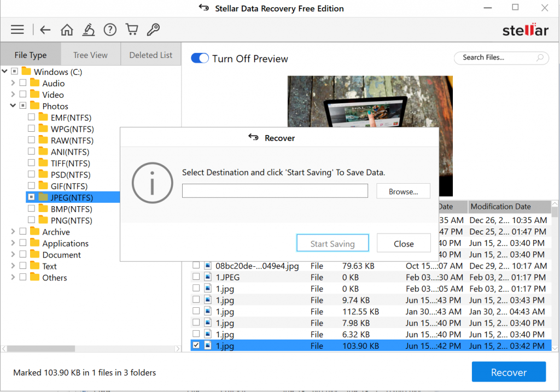Click the file icon of 112.55 KB row
This screenshot has height=392, width=560.
pyautogui.click(x=208, y=311)
